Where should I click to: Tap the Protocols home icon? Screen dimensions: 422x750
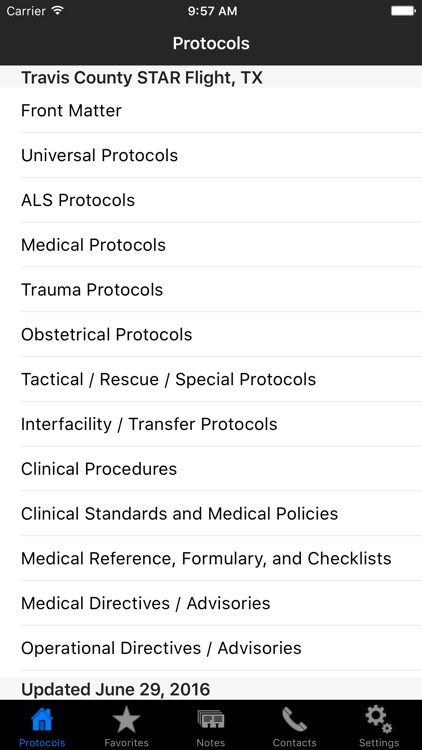(x=42, y=720)
